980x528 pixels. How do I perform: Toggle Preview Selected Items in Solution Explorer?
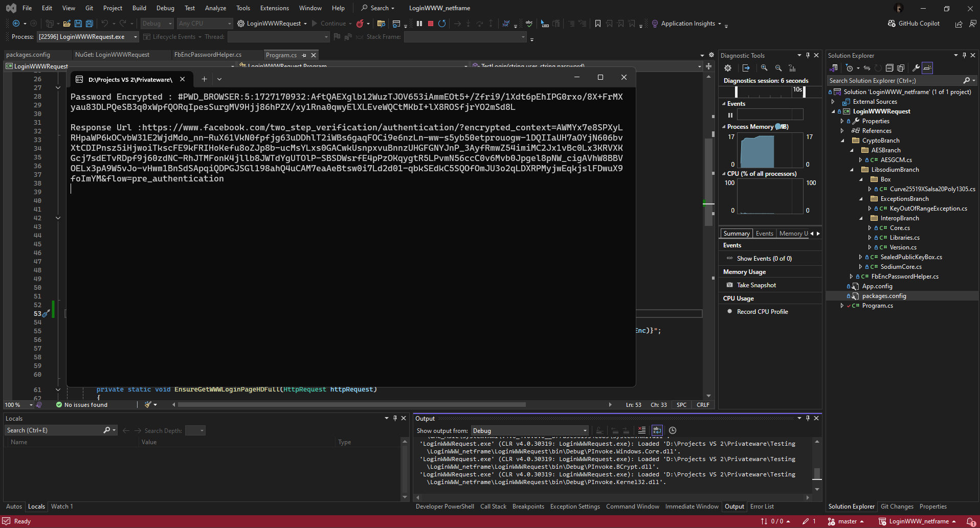[x=927, y=68]
